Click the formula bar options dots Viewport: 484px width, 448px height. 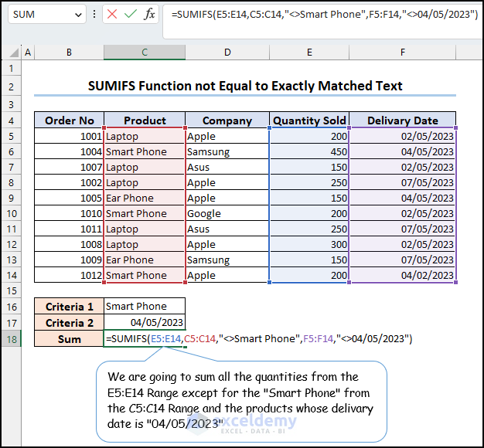pyautogui.click(x=94, y=15)
